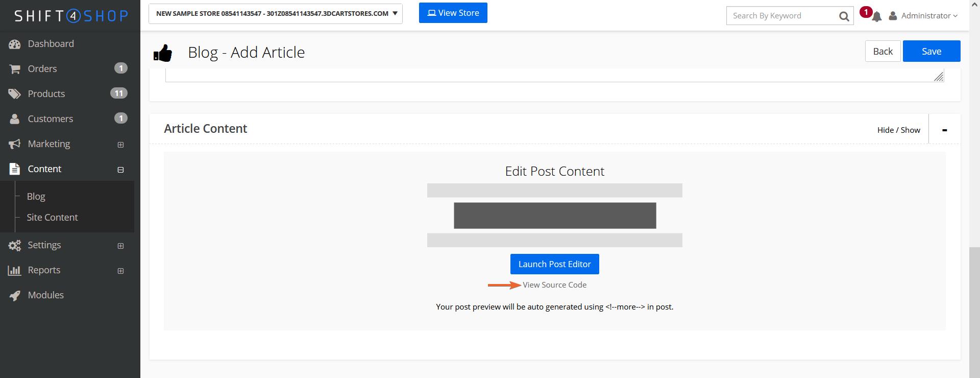This screenshot has width=980, height=378.
Task: Click the View Source Code link
Action: coord(554,285)
